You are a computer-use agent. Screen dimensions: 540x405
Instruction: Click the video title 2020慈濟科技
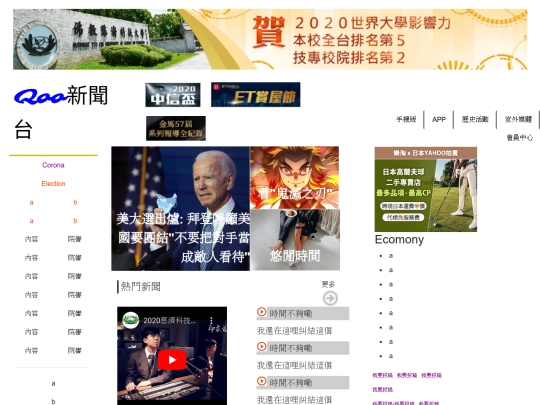point(169,320)
